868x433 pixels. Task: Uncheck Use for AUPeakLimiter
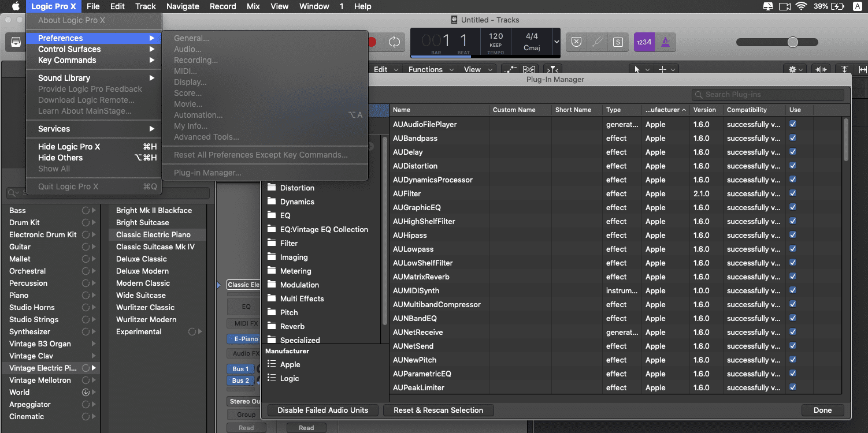tap(793, 387)
